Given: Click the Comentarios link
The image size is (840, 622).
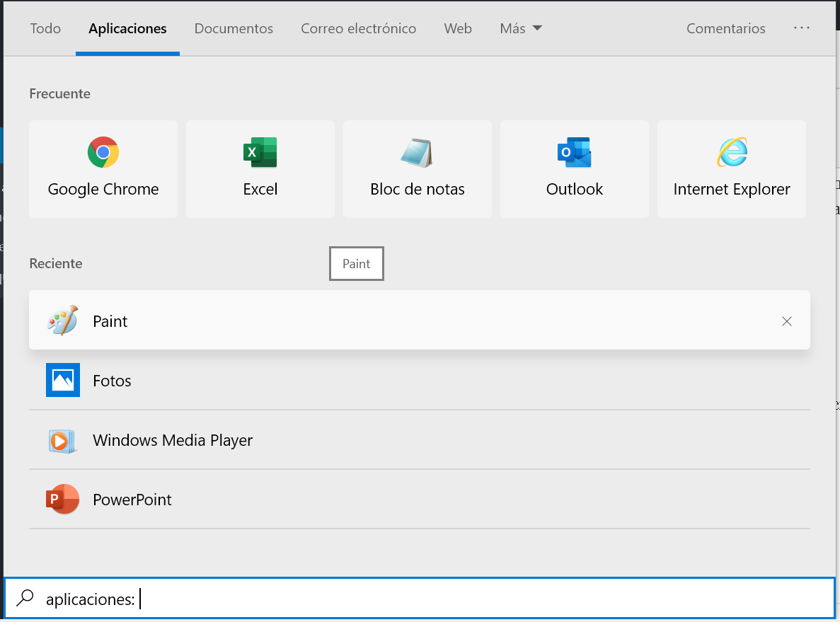Looking at the screenshot, I should (x=726, y=28).
